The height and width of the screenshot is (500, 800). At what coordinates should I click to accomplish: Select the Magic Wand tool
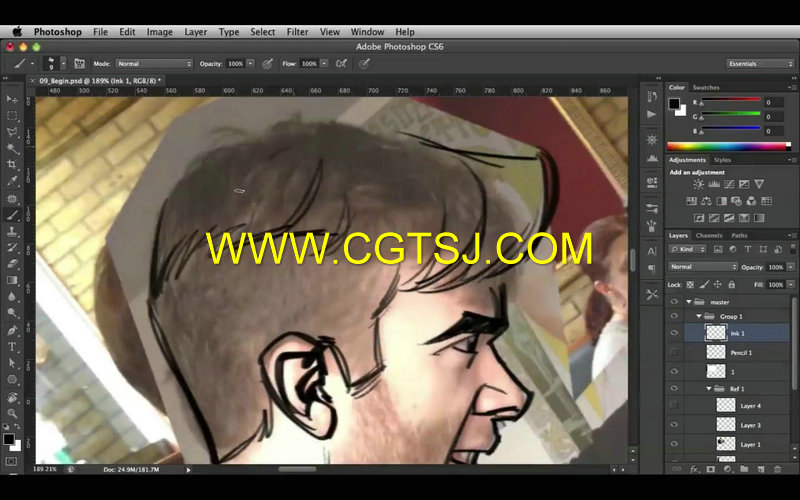click(12, 148)
